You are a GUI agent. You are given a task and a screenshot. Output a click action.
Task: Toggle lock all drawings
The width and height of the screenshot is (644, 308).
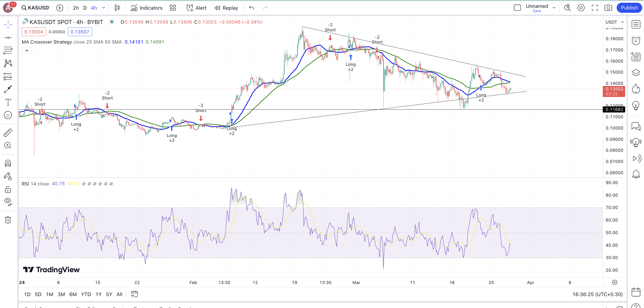coord(8,189)
